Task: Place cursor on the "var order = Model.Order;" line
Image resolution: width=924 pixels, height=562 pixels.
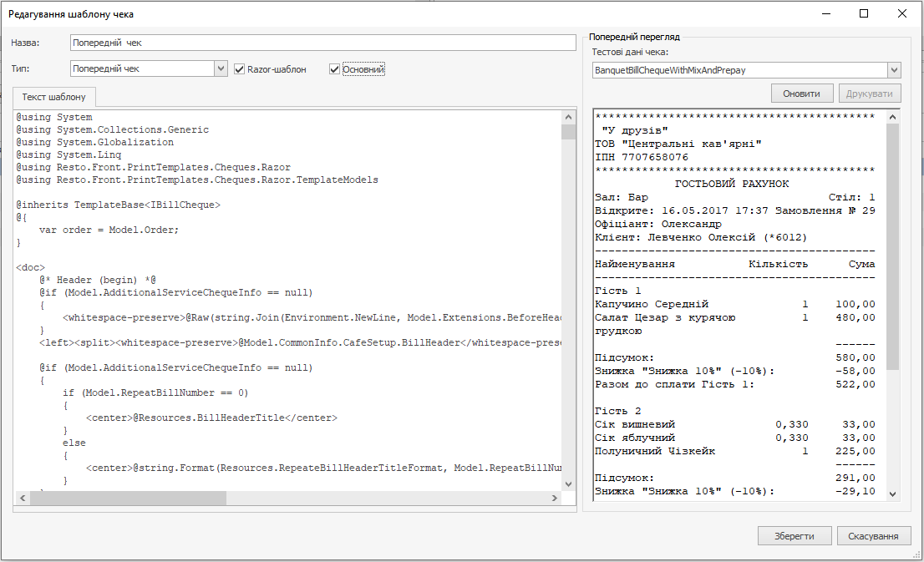Action: pos(109,230)
